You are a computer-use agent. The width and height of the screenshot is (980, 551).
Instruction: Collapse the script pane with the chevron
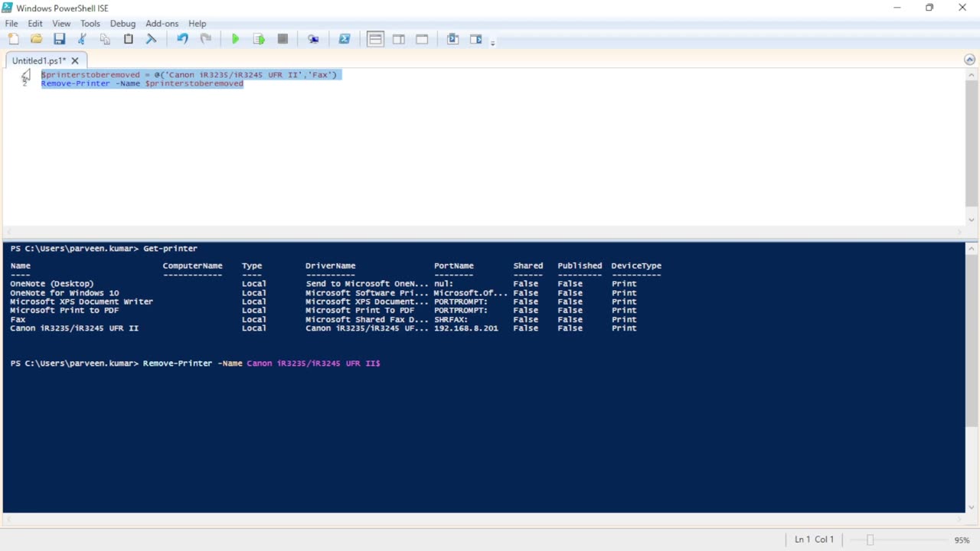970,60
